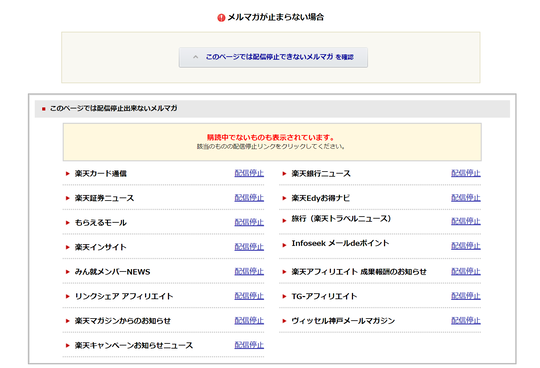The height and width of the screenshot is (368, 540).
Task: Select the 楽天証券ニュース text
Action: (x=104, y=198)
